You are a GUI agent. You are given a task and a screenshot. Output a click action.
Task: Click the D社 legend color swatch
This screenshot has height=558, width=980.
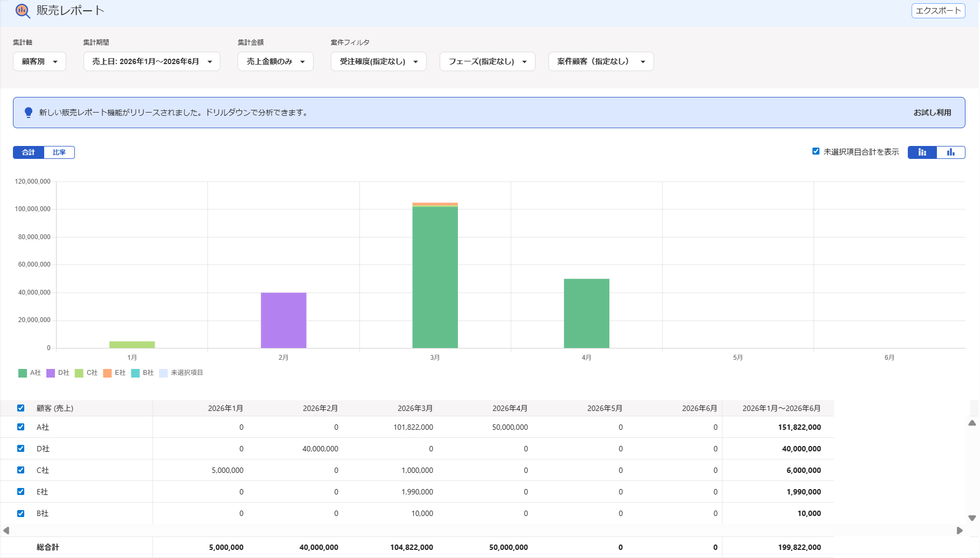tap(51, 373)
